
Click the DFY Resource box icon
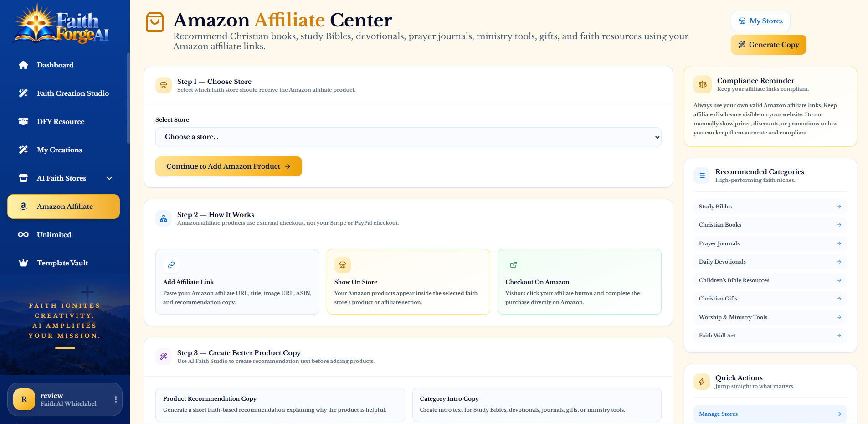[x=23, y=122]
